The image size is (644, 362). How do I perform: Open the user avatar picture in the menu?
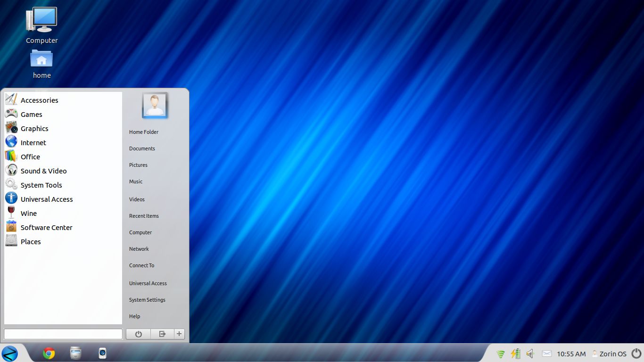click(x=155, y=105)
